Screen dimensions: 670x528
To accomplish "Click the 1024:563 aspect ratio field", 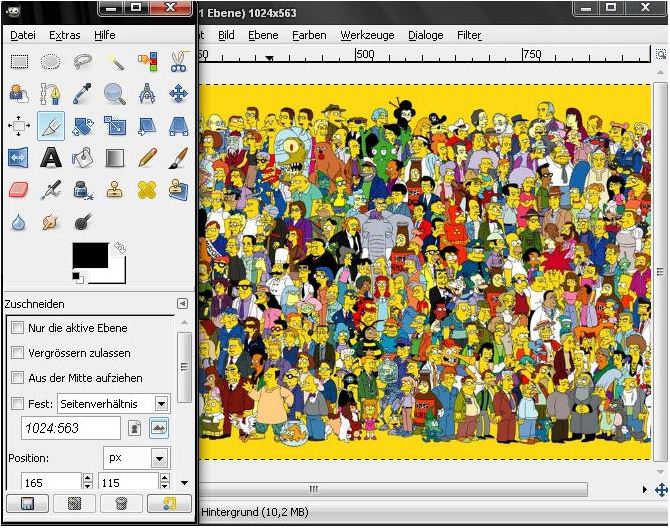I will (x=71, y=428).
